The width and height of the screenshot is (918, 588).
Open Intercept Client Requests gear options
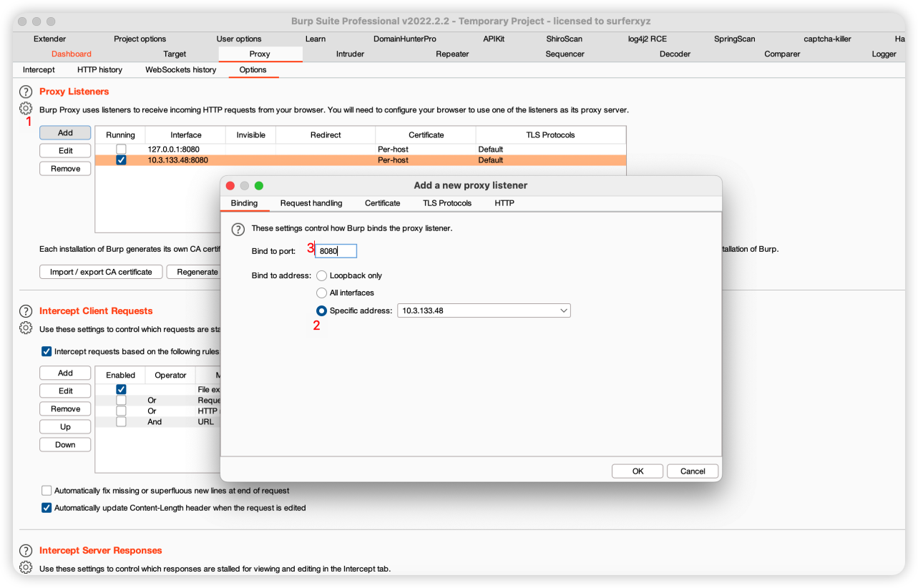26,328
